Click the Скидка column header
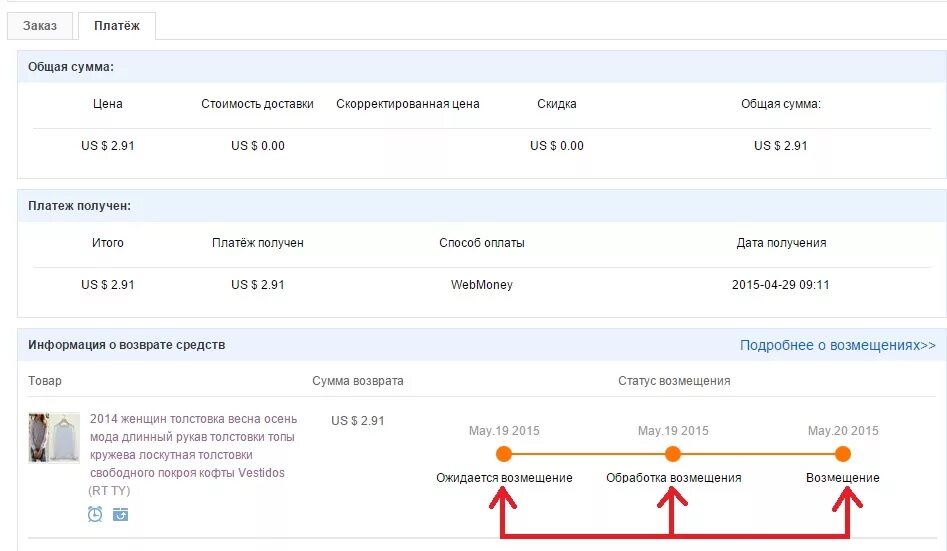 click(557, 104)
